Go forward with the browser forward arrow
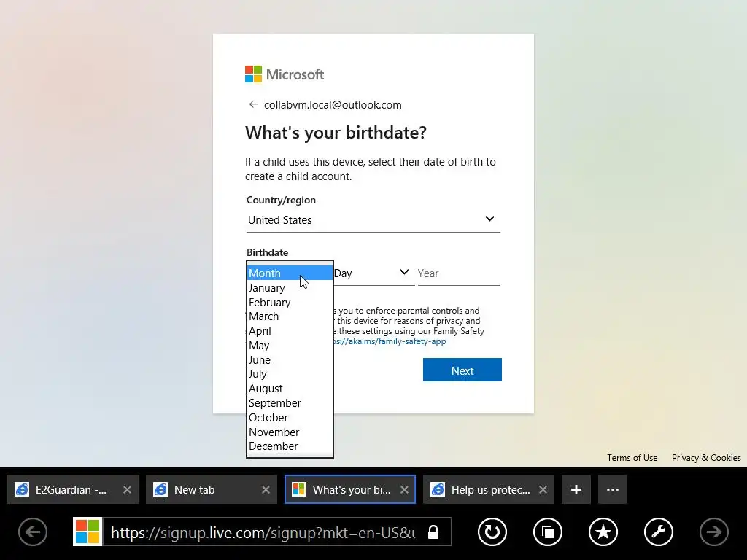 (713, 532)
